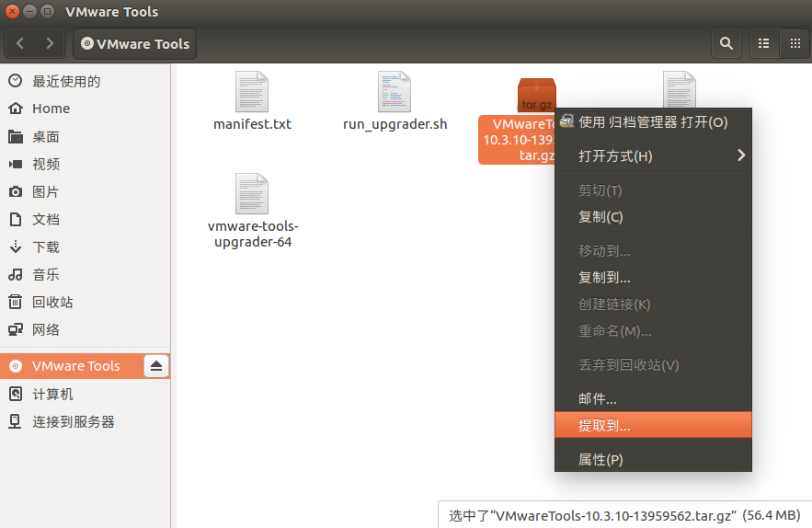The height and width of the screenshot is (528, 812).
Task: Open 图片 folder in sidebar
Action: pyautogui.click(x=86, y=191)
